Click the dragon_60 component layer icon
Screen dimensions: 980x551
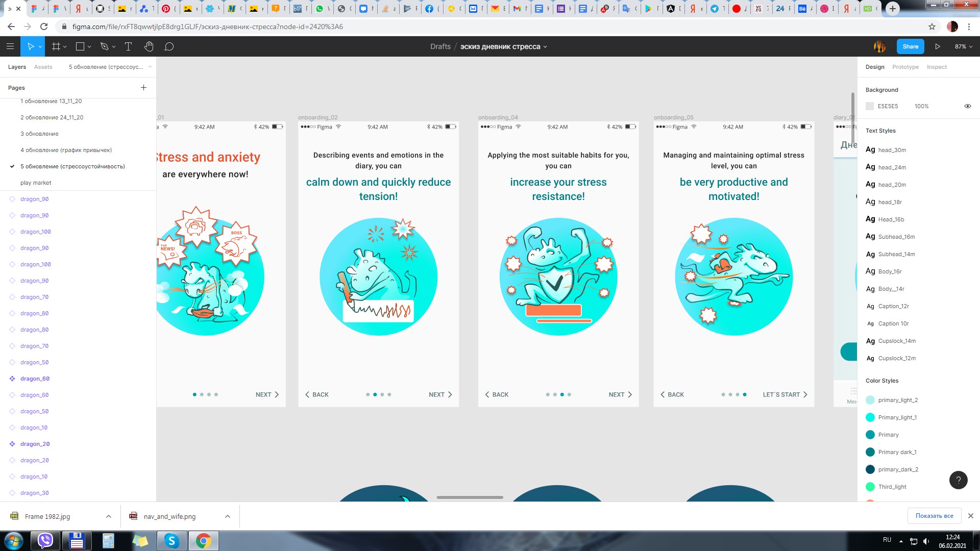(x=12, y=379)
